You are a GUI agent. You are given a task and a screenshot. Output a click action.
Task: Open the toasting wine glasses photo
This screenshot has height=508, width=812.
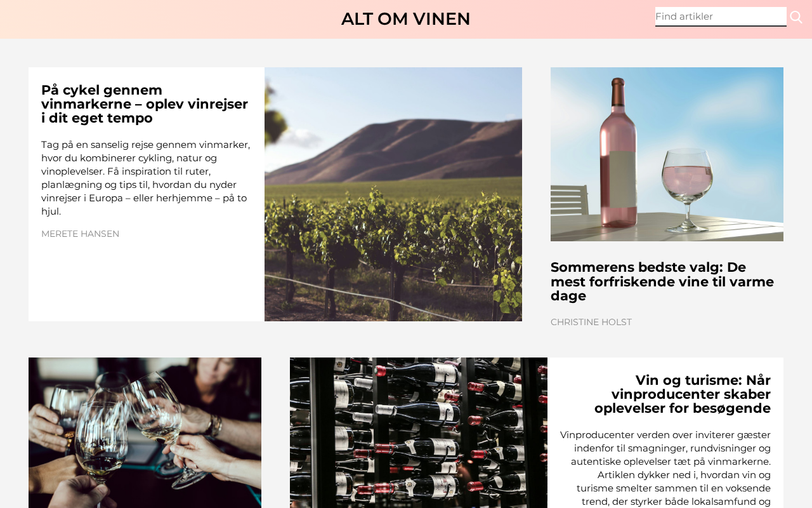coord(145,432)
